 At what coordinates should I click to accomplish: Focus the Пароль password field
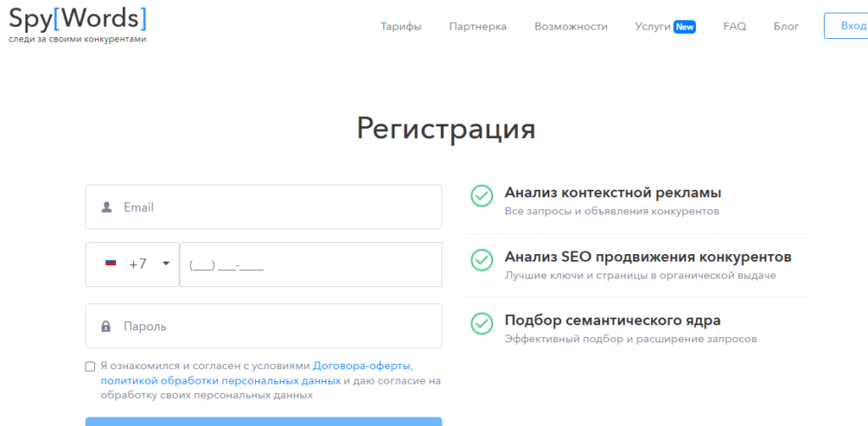tap(264, 326)
